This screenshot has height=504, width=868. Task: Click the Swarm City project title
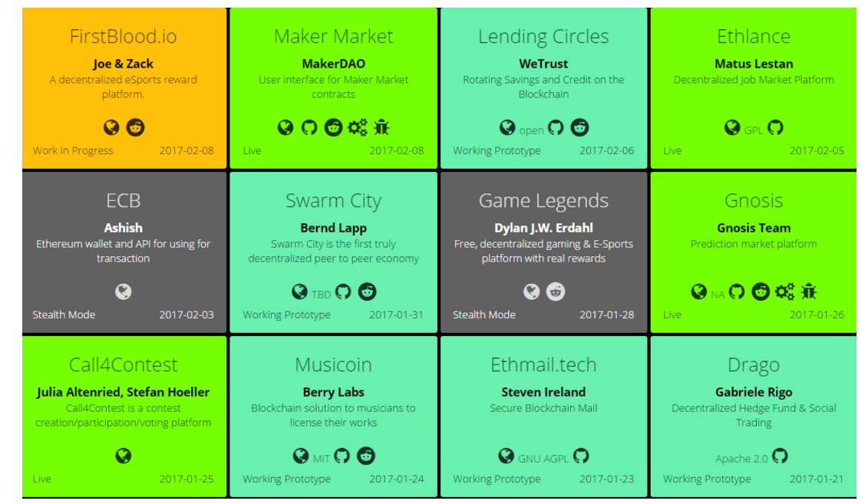coord(333,201)
